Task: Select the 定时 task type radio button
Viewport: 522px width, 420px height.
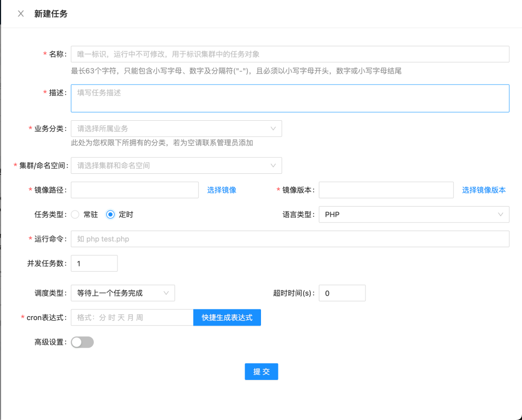Action: pos(111,214)
